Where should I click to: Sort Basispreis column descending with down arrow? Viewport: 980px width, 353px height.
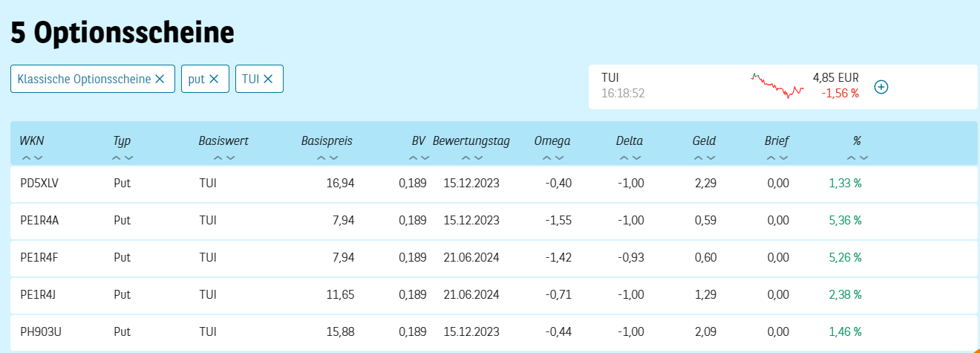[333, 158]
